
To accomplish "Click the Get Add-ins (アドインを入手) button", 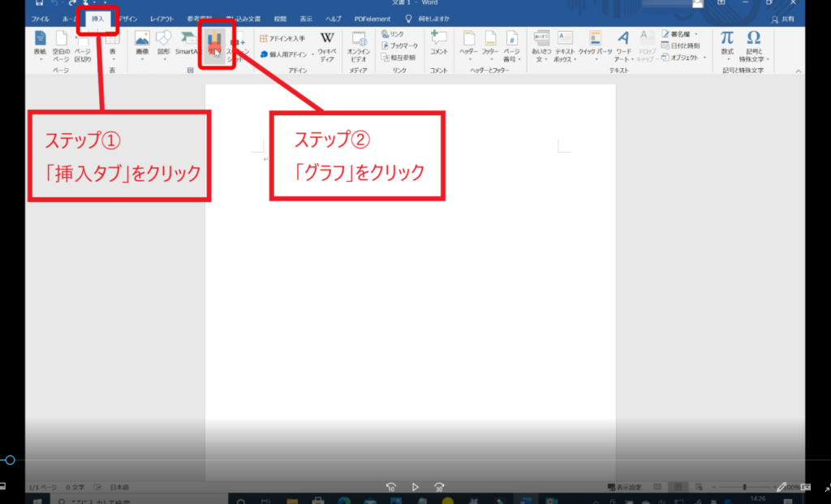I will point(282,38).
